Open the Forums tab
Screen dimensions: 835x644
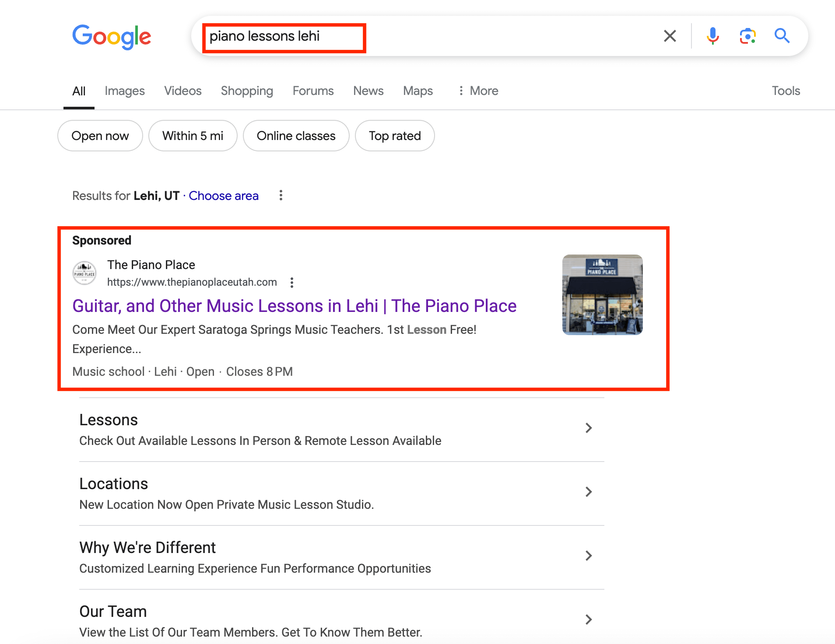313,91
